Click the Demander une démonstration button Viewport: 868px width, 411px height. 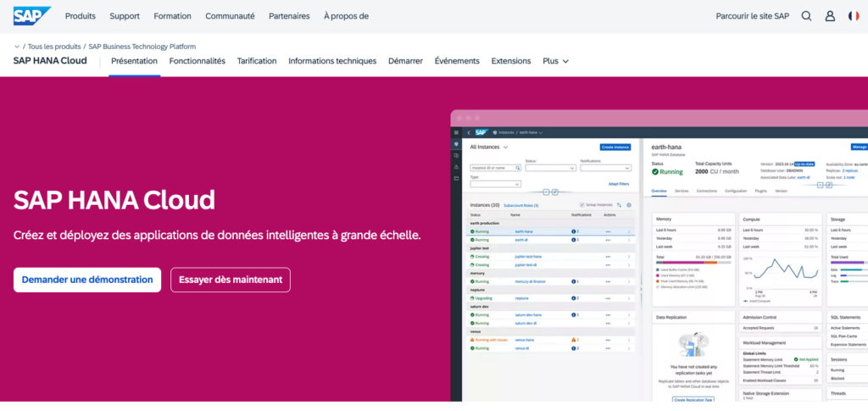(87, 280)
